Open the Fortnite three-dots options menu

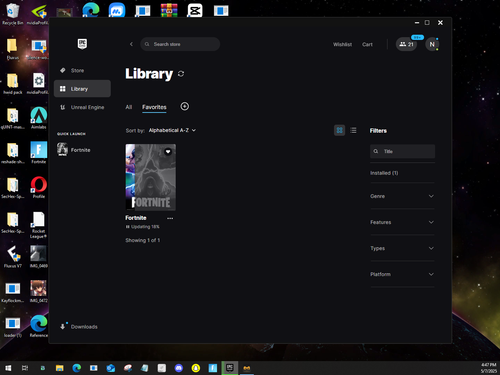[170, 218]
